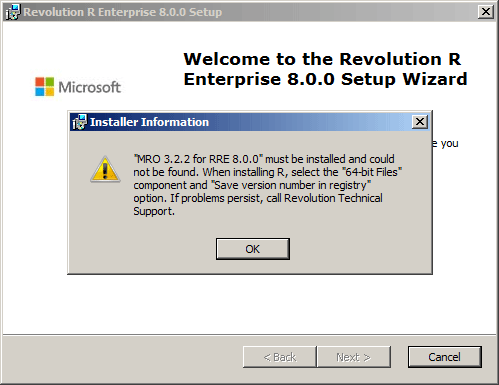Image resolution: width=499 pixels, height=385 pixels.
Task: Click the Microsoft wordmark text
Action: point(89,87)
